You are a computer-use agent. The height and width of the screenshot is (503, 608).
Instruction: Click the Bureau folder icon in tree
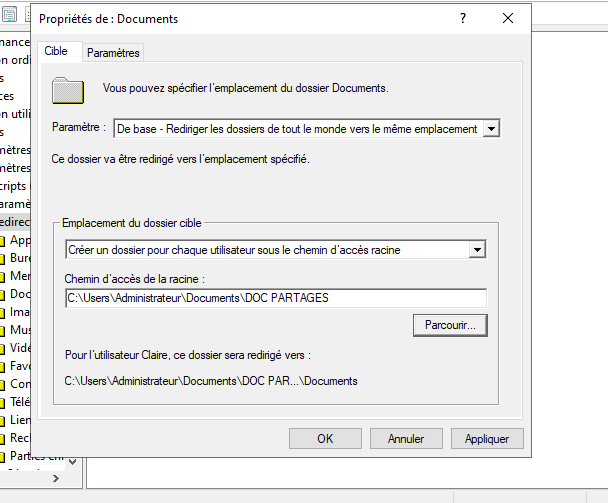click(x=3, y=258)
